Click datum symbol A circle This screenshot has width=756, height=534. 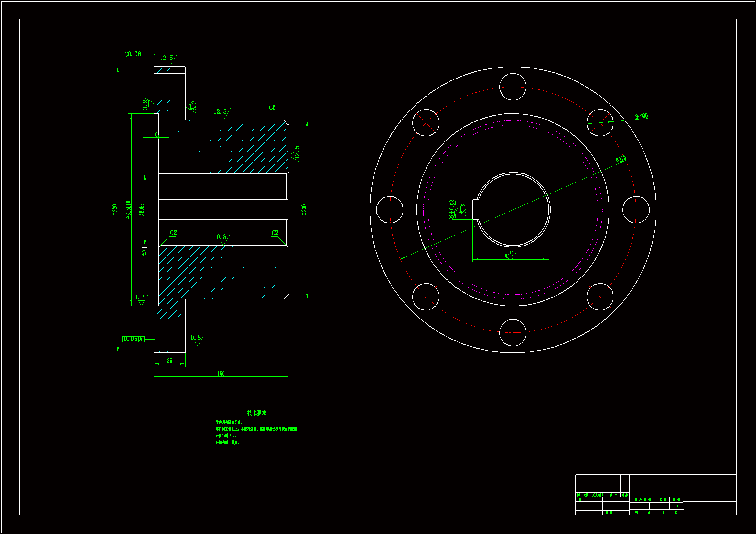coord(145,253)
